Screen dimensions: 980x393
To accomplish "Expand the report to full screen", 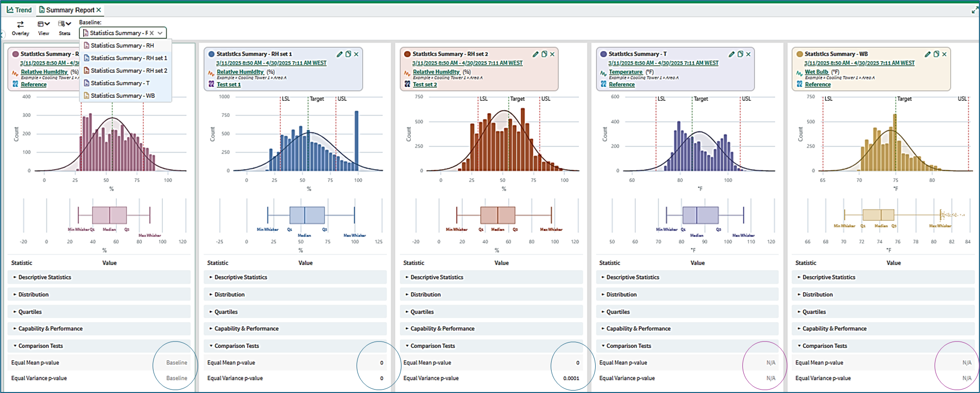I will tap(974, 10).
